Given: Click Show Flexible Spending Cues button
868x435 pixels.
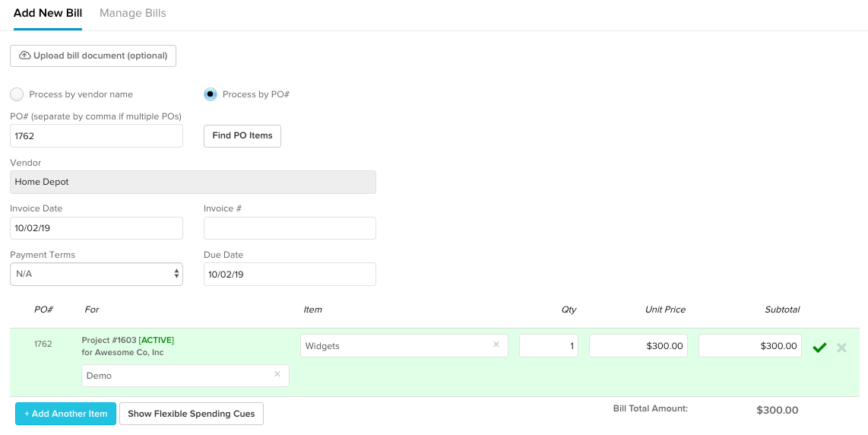Looking at the screenshot, I should [x=192, y=414].
